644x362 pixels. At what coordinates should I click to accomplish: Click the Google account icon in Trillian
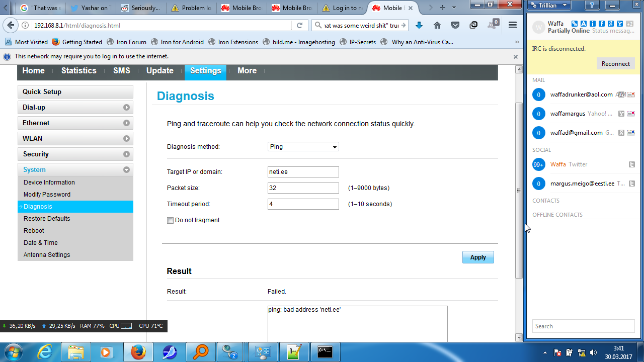click(611, 24)
